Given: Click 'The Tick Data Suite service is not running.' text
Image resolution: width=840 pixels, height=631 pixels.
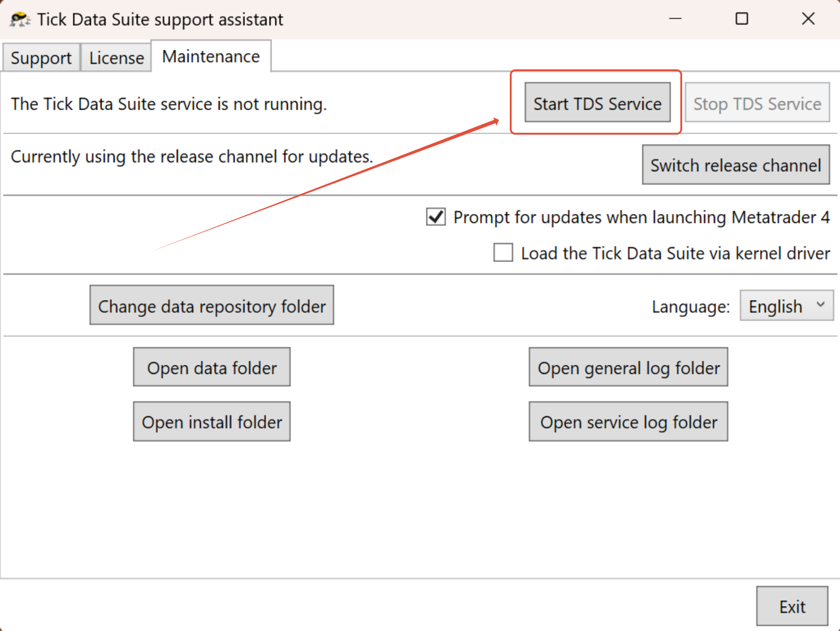Looking at the screenshot, I should click(169, 104).
